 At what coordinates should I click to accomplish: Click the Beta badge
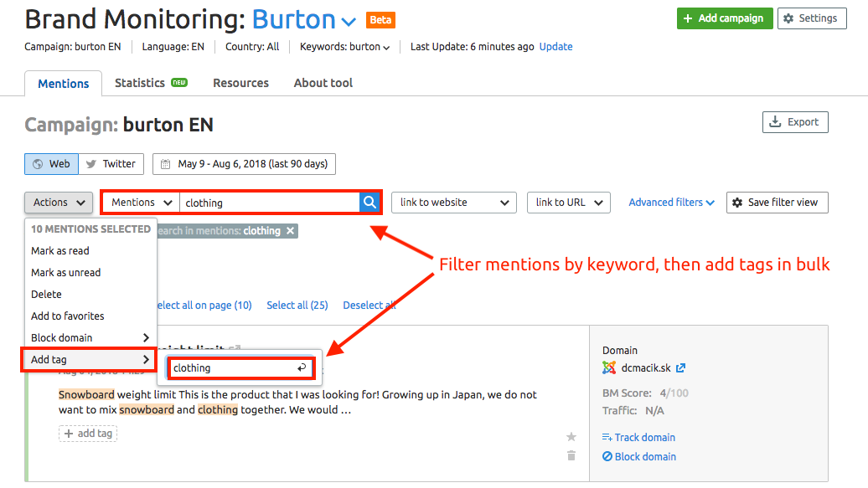[380, 20]
